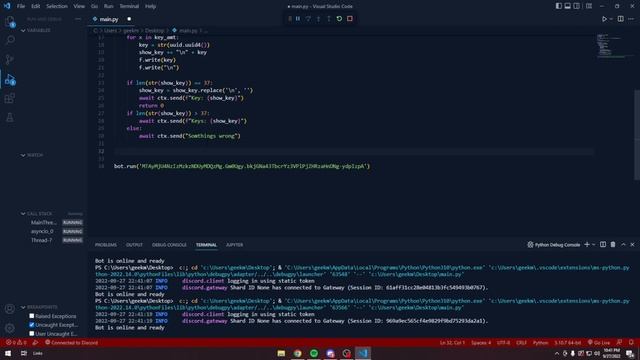Open the View menu
The width and height of the screenshot is (640, 360).
point(79,6)
